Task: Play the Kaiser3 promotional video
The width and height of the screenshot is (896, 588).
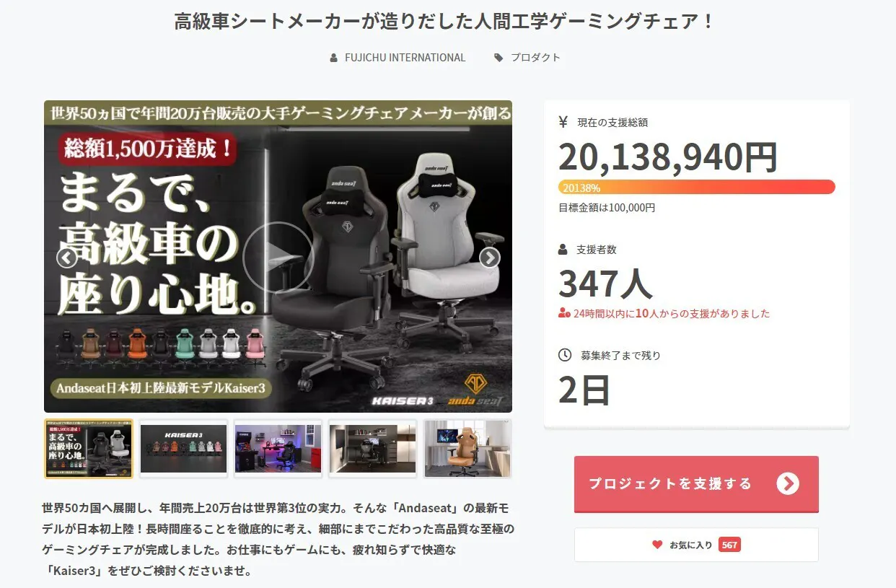Action: (278, 257)
